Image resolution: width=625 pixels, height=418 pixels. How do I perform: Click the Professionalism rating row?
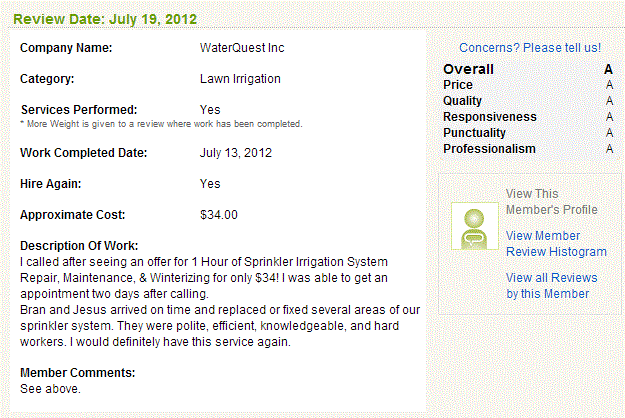click(x=528, y=149)
